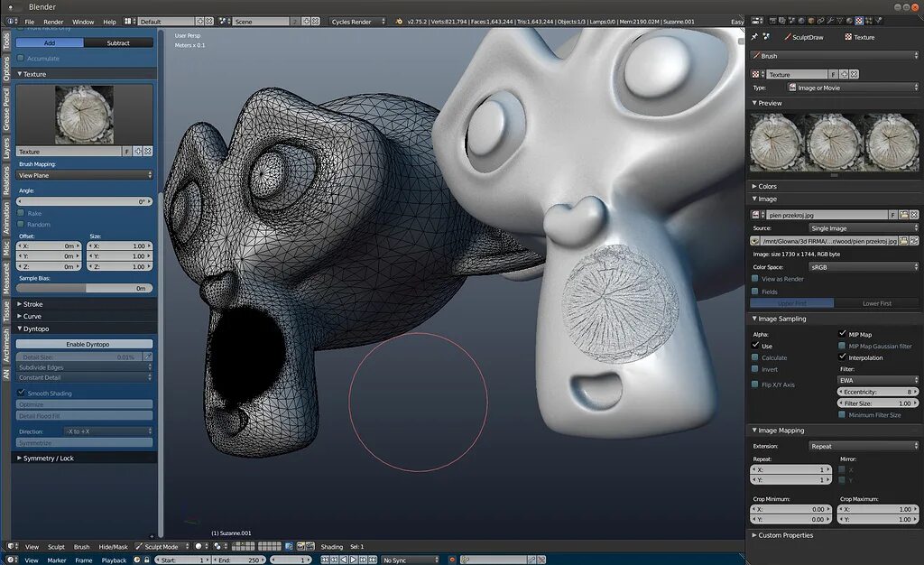The image size is (924, 565).
Task: Open the Filter EWA dropdown
Action: click(x=878, y=380)
